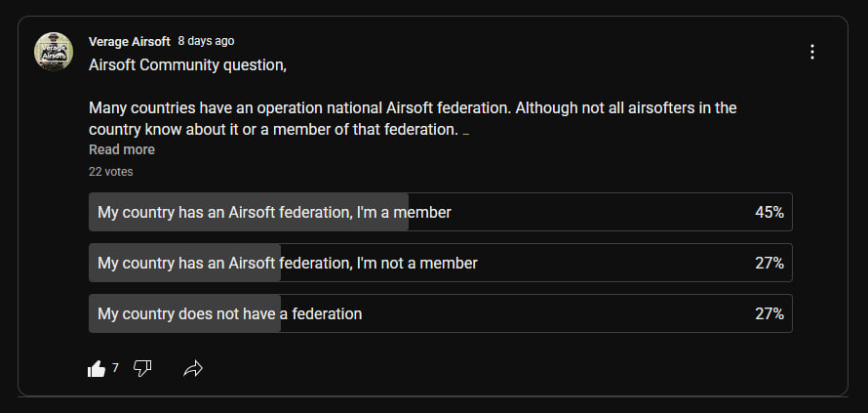Viewport: 868px width, 413px height.
Task: Click the 27% label on "does not have a federation"
Action: point(769,313)
